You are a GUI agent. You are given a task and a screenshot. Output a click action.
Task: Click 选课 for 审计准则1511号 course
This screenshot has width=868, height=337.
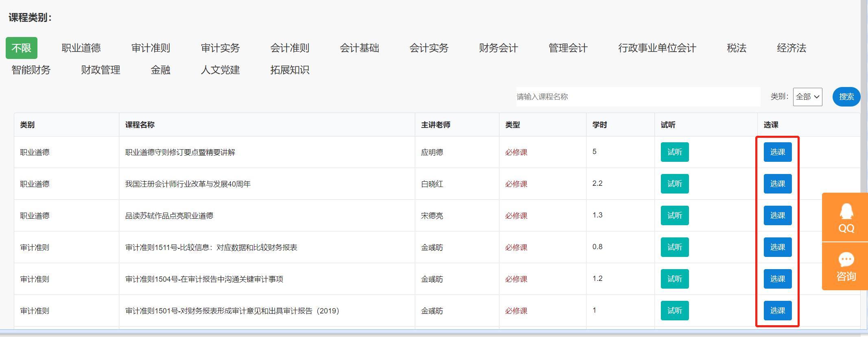(x=777, y=247)
